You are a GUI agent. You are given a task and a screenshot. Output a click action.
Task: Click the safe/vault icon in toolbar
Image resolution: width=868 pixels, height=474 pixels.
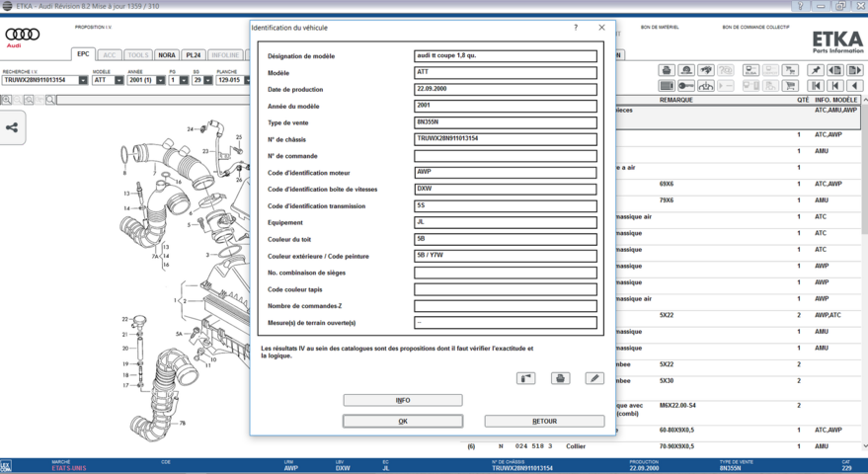(x=667, y=85)
